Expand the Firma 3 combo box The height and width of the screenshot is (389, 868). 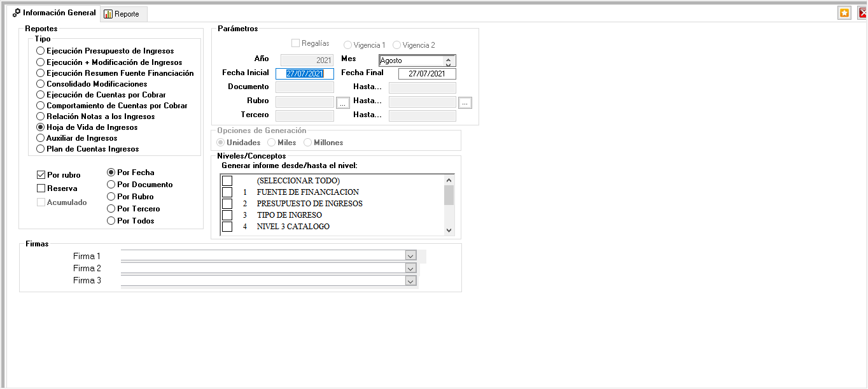(x=410, y=281)
